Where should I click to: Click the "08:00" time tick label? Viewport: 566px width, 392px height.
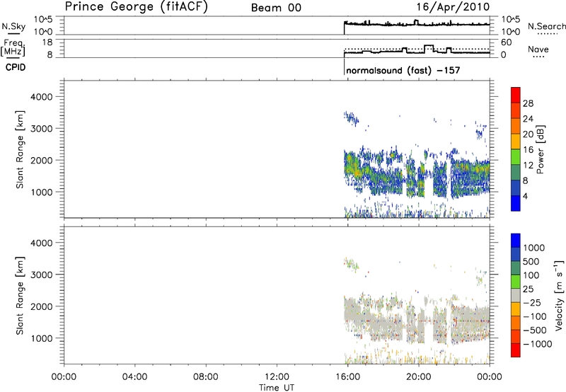pos(206,377)
